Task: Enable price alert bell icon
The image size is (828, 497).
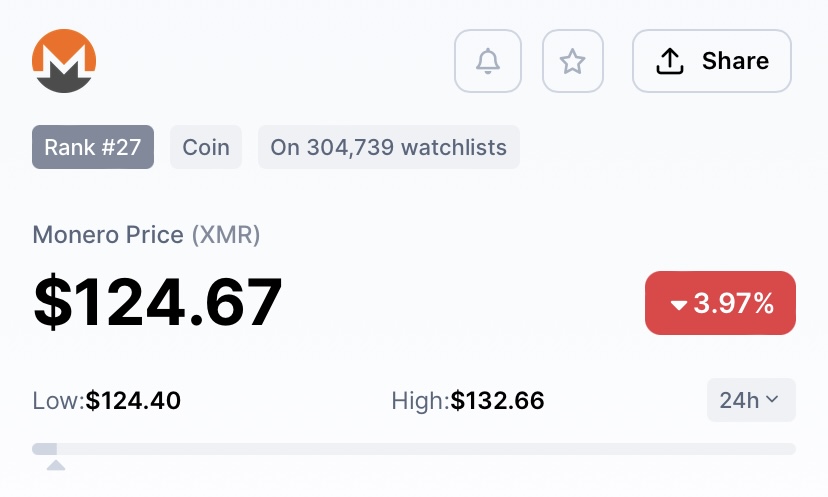Action: click(x=487, y=61)
